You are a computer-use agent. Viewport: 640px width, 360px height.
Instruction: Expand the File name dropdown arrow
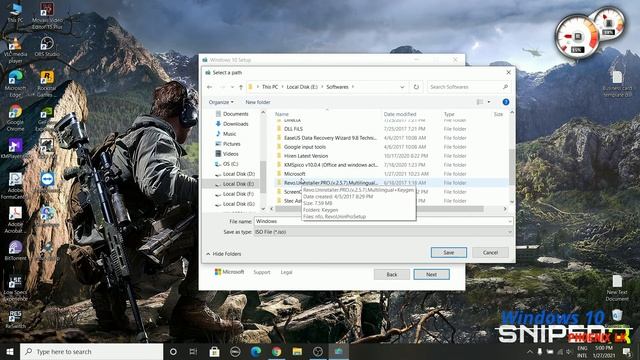pyautogui.click(x=509, y=221)
